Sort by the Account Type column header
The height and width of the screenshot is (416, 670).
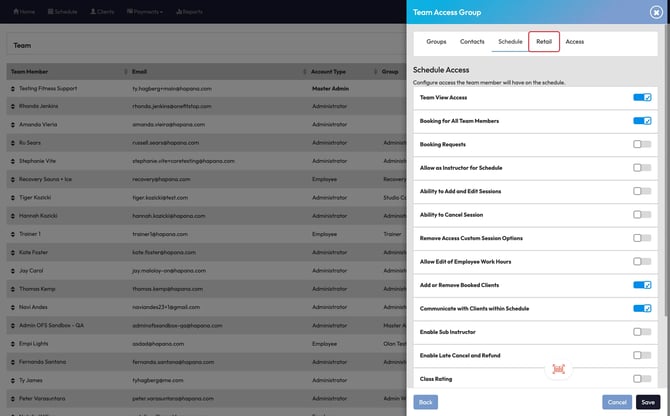(x=329, y=72)
